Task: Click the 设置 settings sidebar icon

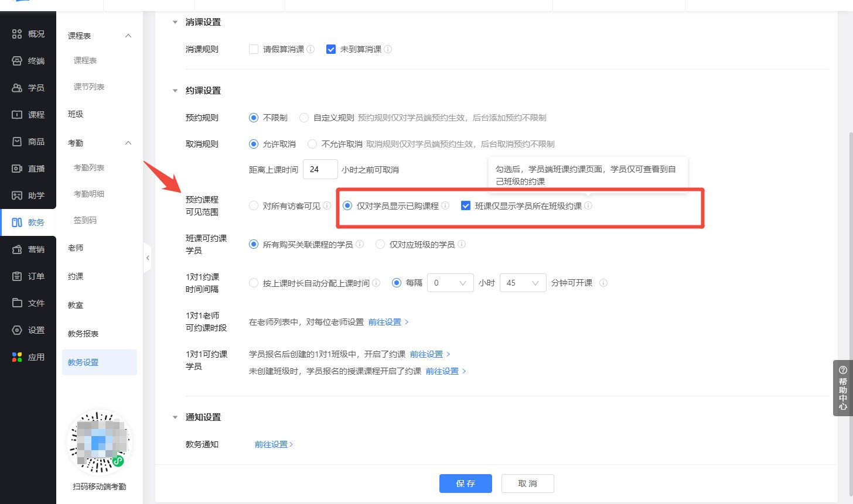Action: (17, 330)
